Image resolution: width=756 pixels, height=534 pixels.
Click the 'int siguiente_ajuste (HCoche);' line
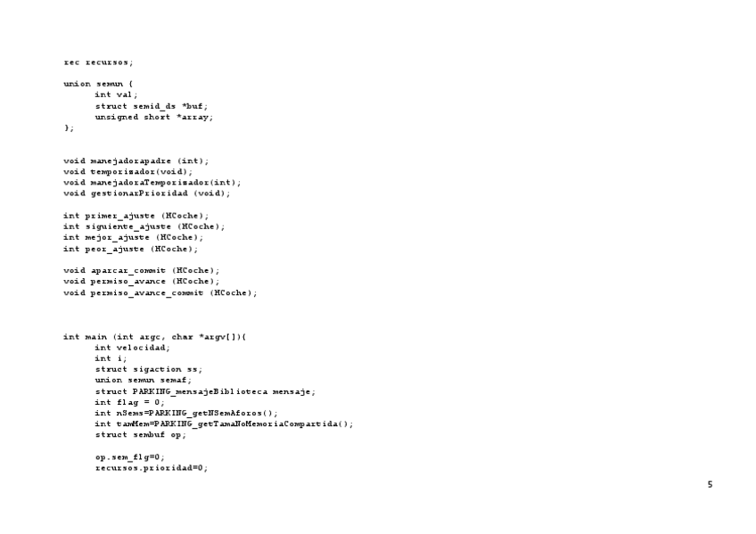click(x=144, y=226)
